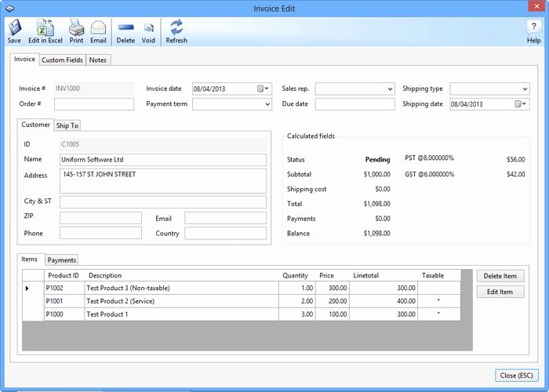Switch to the Notes tab
This screenshot has height=392, width=549.
98,60
